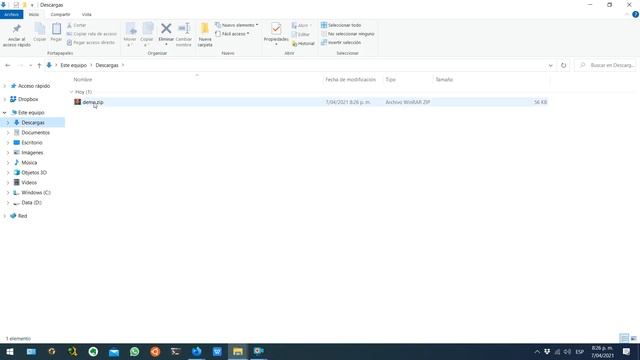Switch to the Compartir ribbon tab
This screenshot has width=640, height=360.
[60, 14]
